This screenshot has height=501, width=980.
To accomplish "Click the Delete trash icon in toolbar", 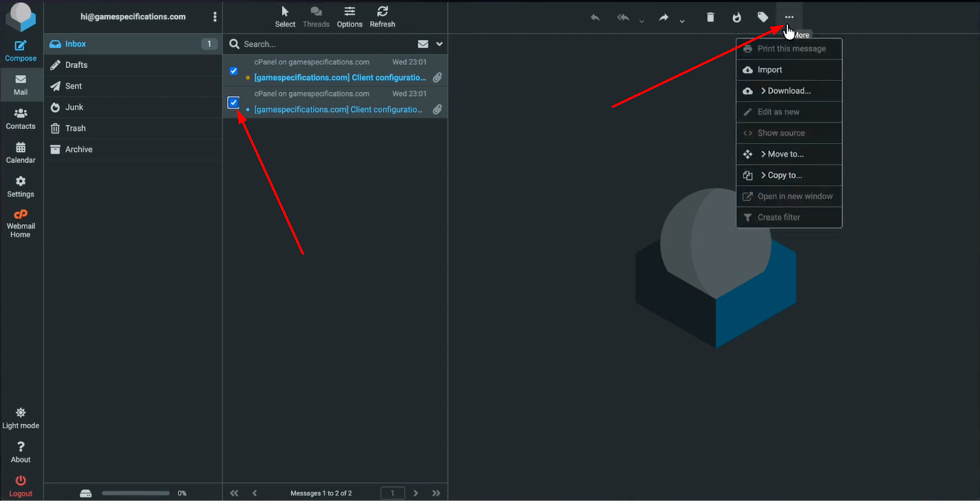I will (x=710, y=17).
